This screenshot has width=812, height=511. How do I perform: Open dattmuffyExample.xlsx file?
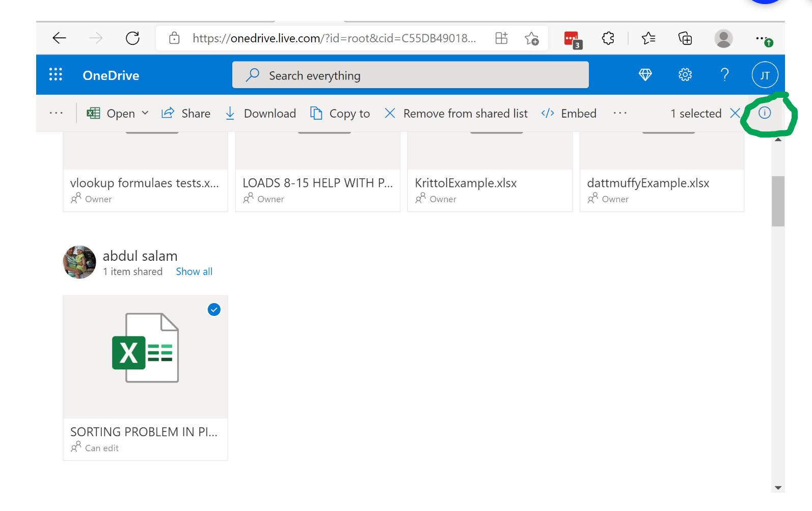tap(662, 172)
